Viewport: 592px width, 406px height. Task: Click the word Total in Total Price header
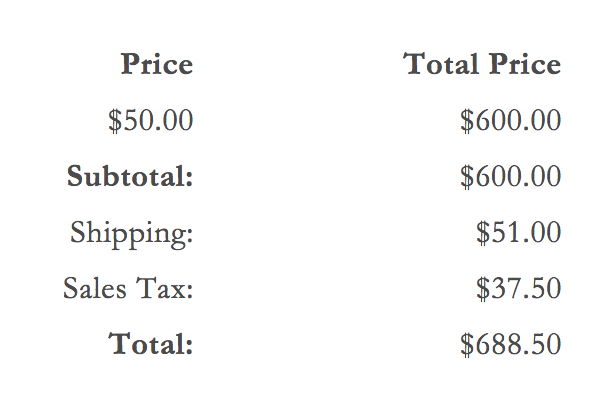pos(441,64)
